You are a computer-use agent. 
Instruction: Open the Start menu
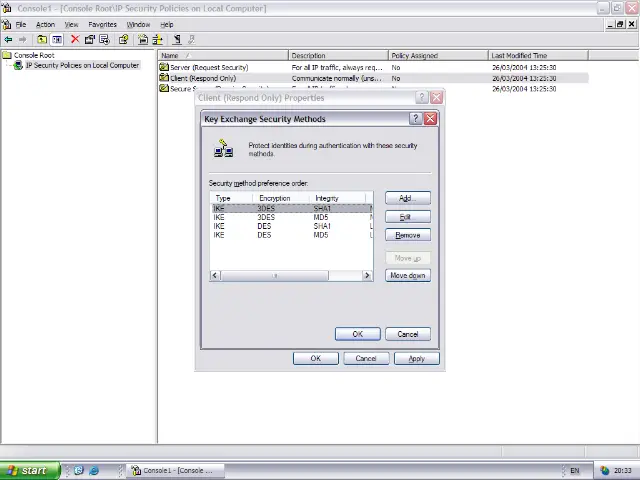[x=27, y=470]
